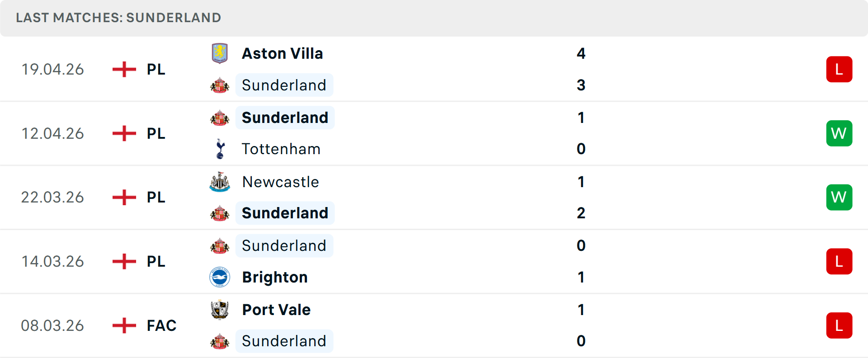Click the Aston Villa club crest
This screenshot has width=868, height=358.
(x=220, y=53)
